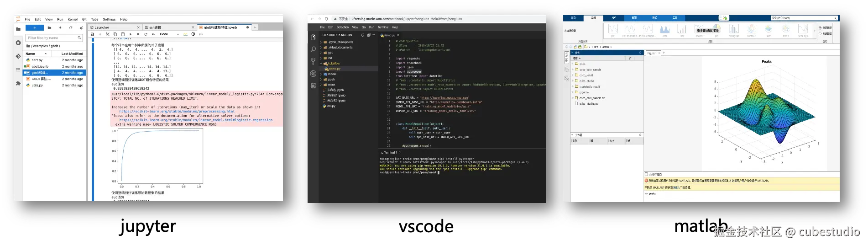This screenshot has width=868, height=246.
Task: Open the Selection menu in VS Code
Action: tap(343, 27)
